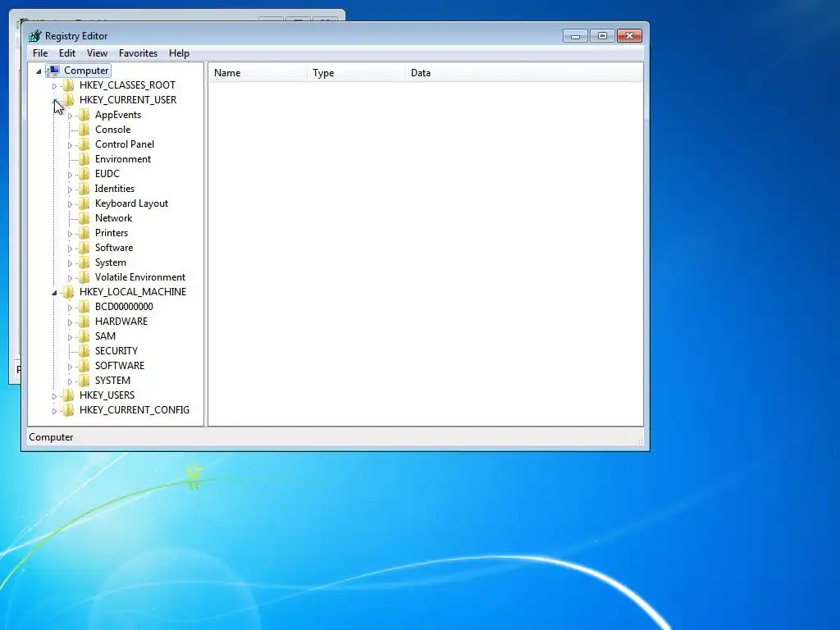The height and width of the screenshot is (630, 840).
Task: Click the lowercase Software folder icon
Action: [x=84, y=248]
